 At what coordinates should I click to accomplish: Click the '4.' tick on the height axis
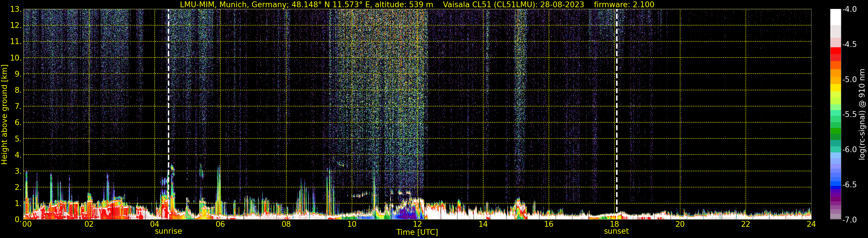[18, 155]
